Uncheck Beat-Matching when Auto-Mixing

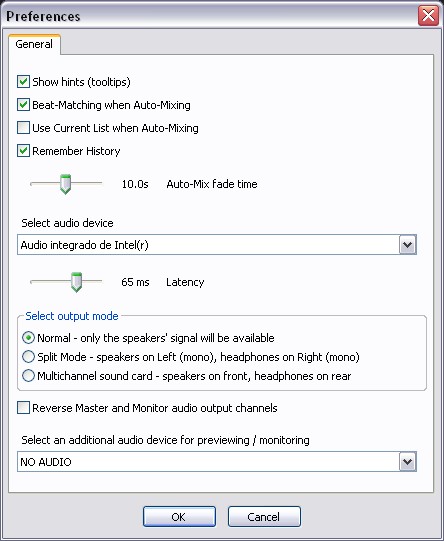(x=23, y=105)
